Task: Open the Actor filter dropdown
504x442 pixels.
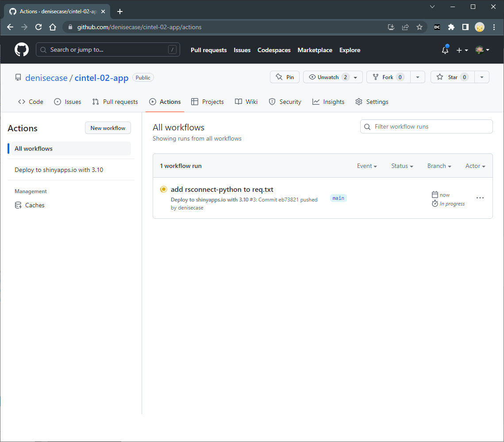Action: pos(475,166)
